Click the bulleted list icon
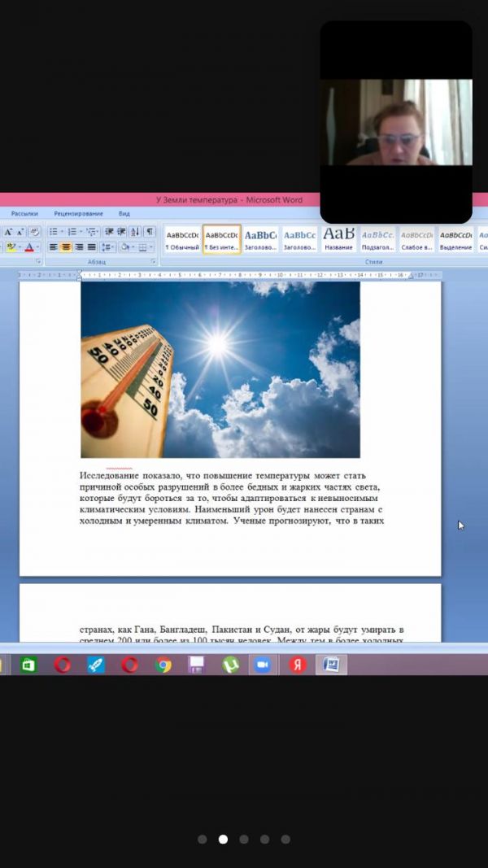 coord(53,232)
